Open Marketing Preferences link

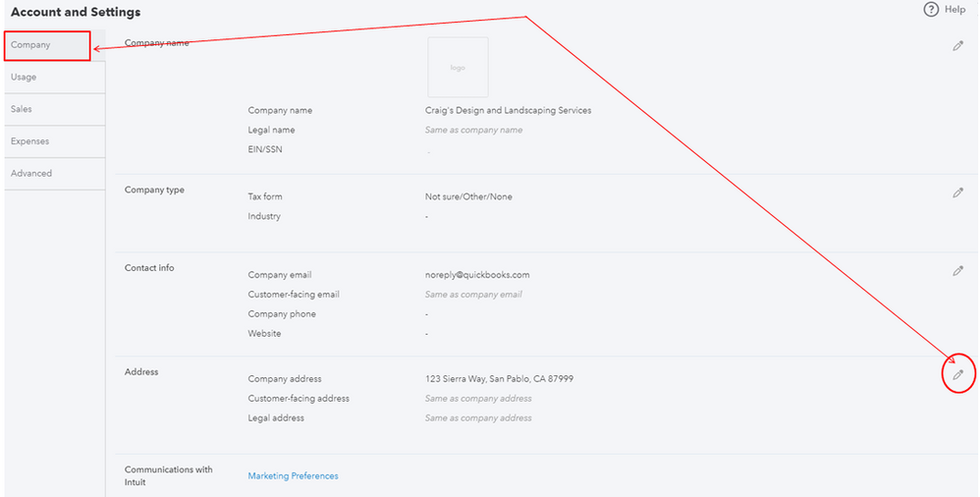click(x=293, y=475)
